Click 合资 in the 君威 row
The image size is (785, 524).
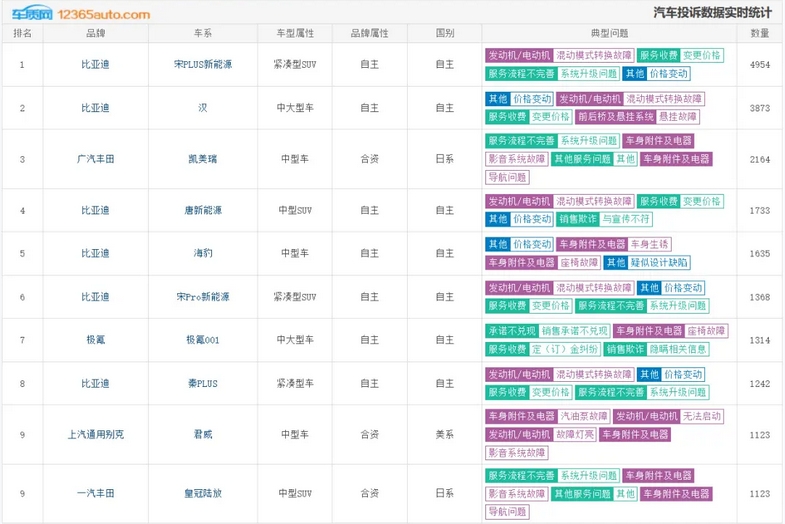[369, 434]
